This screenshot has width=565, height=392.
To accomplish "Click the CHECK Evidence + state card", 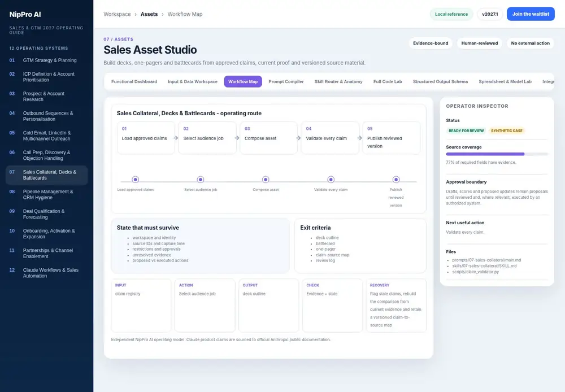I will [x=332, y=305].
